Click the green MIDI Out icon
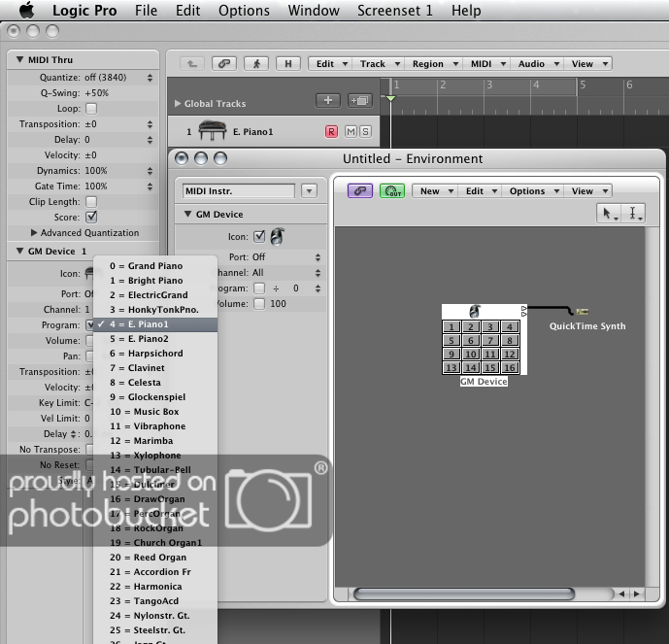669x644 pixels. (x=392, y=191)
